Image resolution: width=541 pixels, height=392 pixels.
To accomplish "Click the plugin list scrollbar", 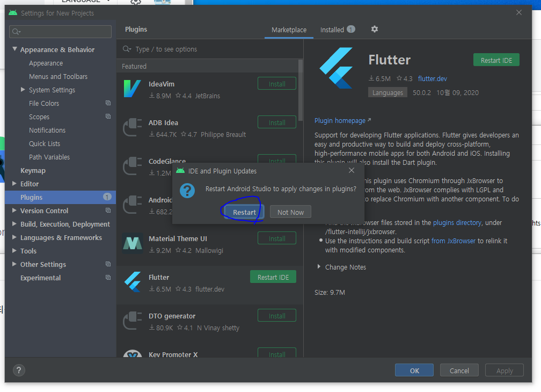I will coord(300,90).
